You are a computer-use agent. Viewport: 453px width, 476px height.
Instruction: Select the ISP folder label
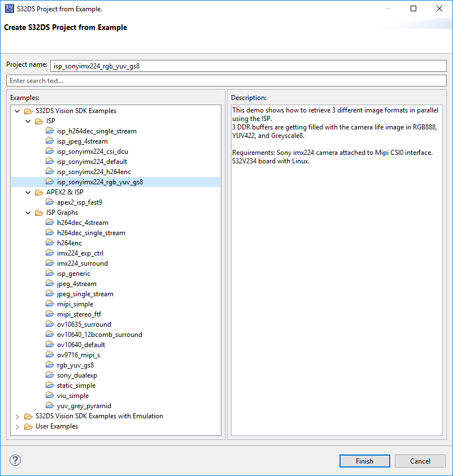[x=51, y=121]
